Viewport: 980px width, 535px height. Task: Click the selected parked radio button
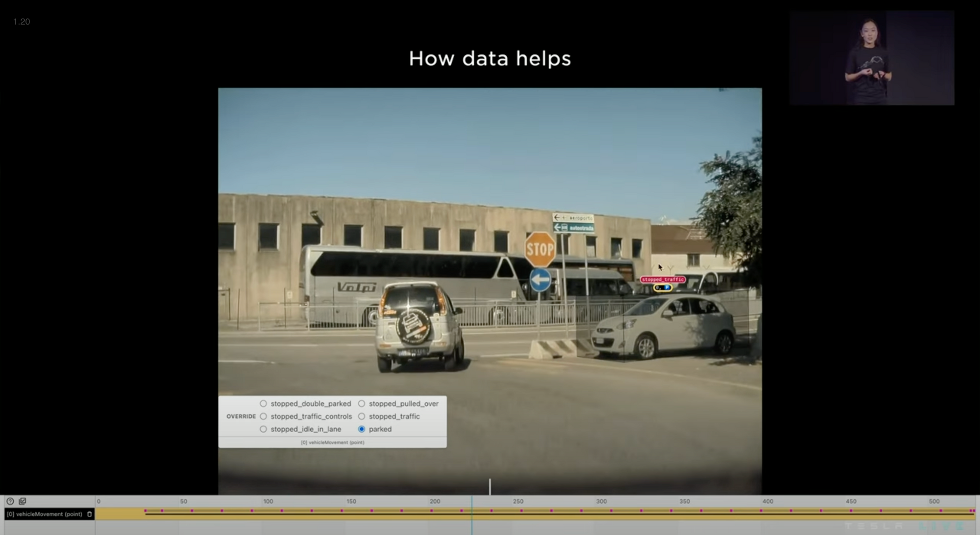tap(362, 429)
